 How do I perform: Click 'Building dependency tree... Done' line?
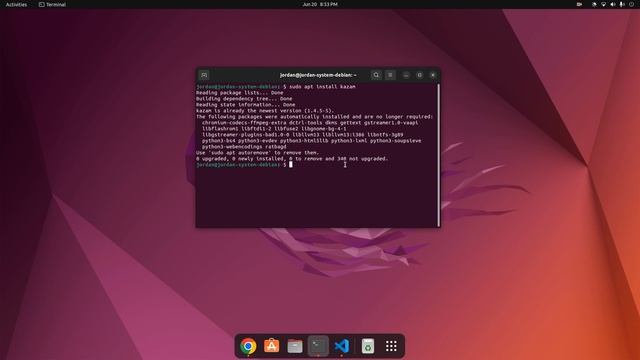[244, 99]
